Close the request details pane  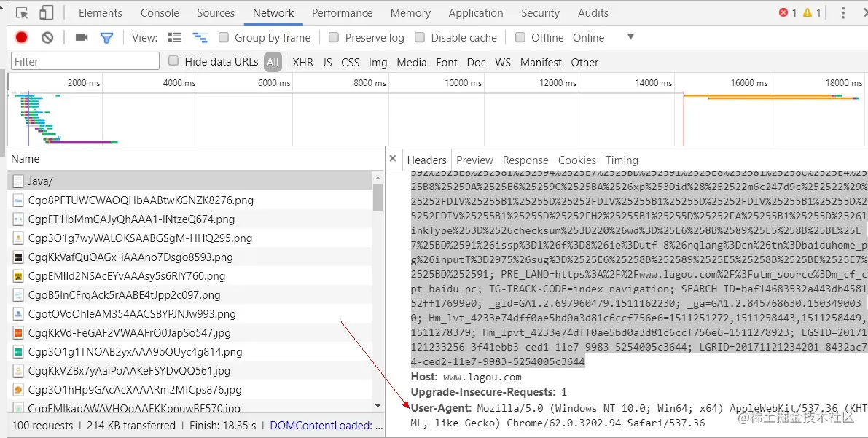(393, 158)
